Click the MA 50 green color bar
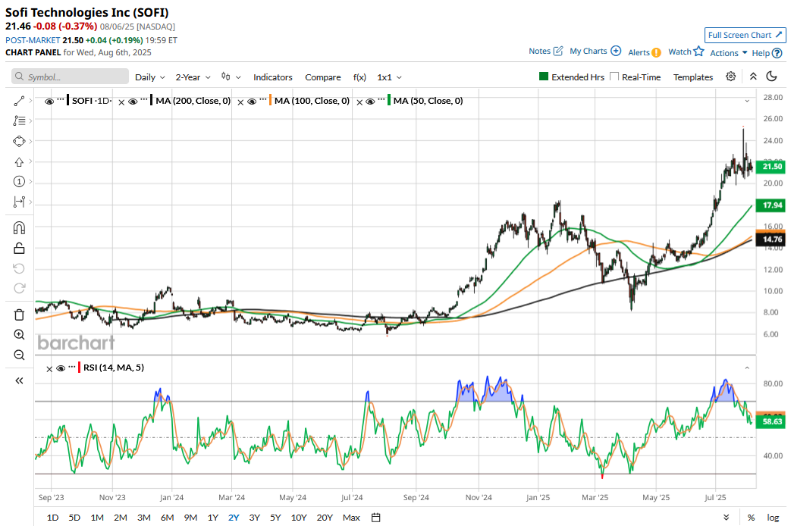Image resolution: width=794 pixels, height=532 pixels. [x=389, y=100]
